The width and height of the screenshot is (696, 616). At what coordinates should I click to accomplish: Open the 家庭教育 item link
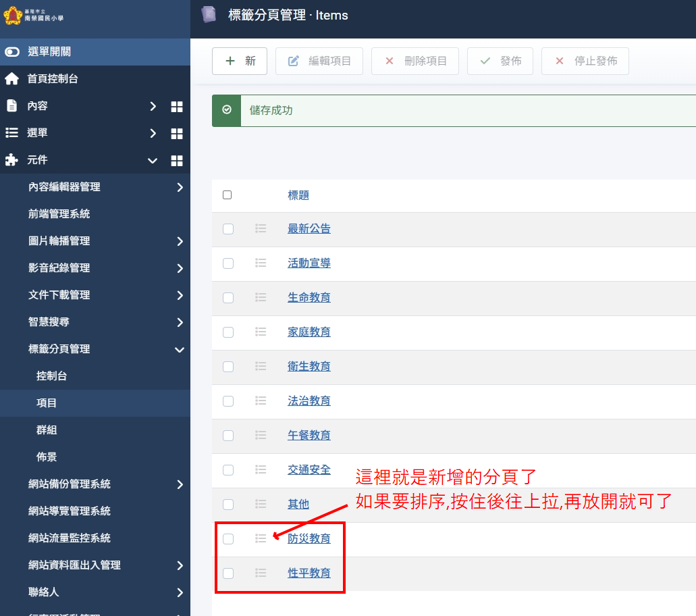click(x=309, y=332)
